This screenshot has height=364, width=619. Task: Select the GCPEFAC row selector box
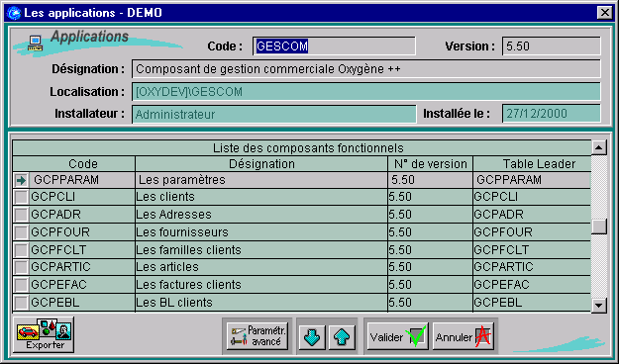point(21,284)
